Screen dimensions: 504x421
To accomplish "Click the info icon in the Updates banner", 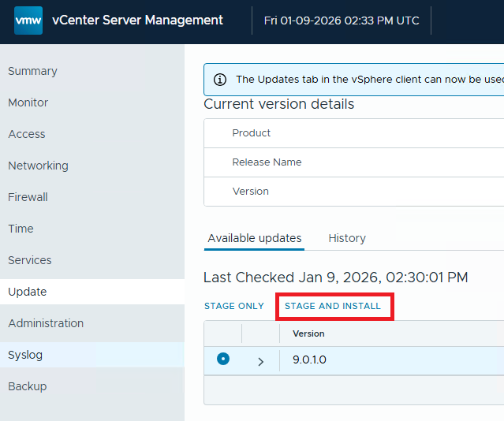I will (220, 80).
